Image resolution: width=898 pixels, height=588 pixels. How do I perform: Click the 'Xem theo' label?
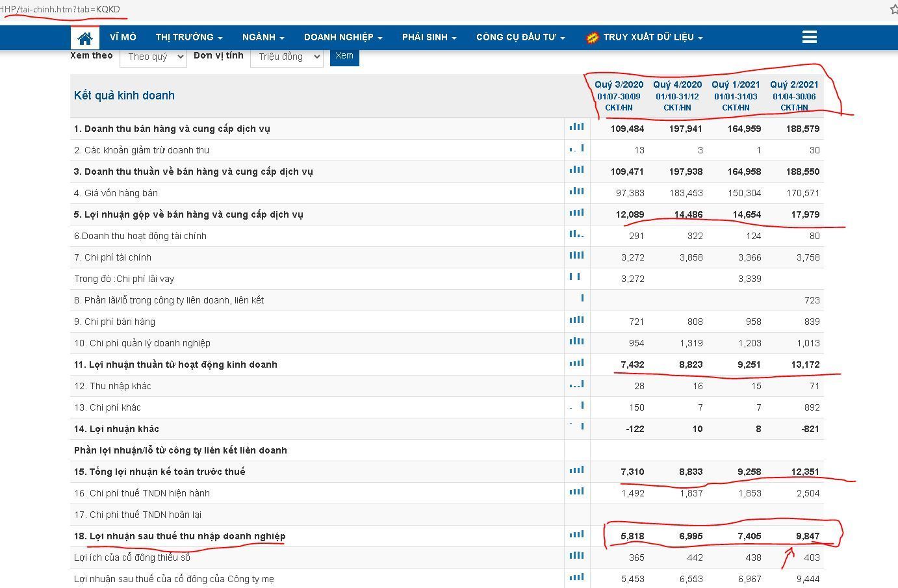92,55
